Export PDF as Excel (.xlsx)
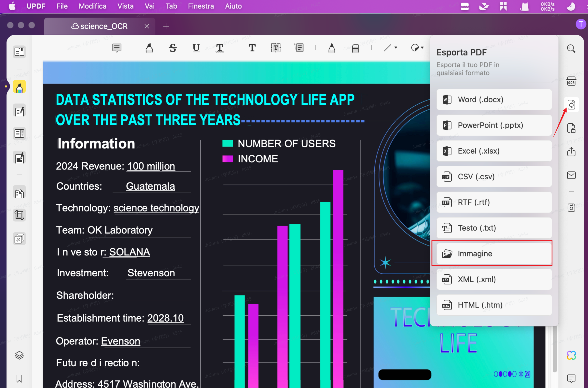The image size is (588, 388). pyautogui.click(x=494, y=151)
